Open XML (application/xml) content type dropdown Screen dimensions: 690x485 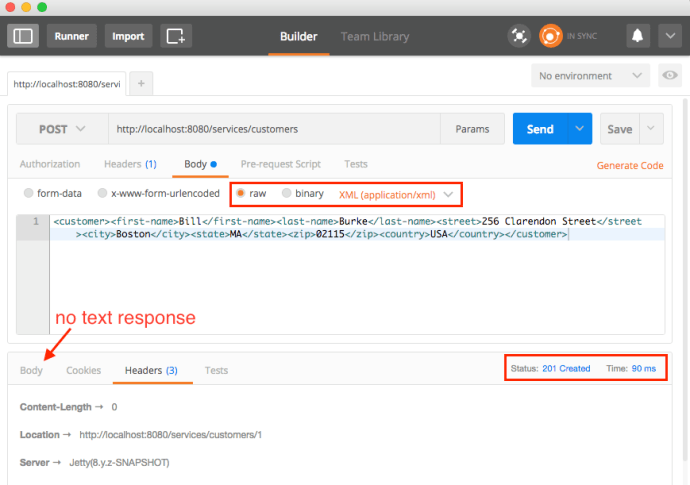397,193
